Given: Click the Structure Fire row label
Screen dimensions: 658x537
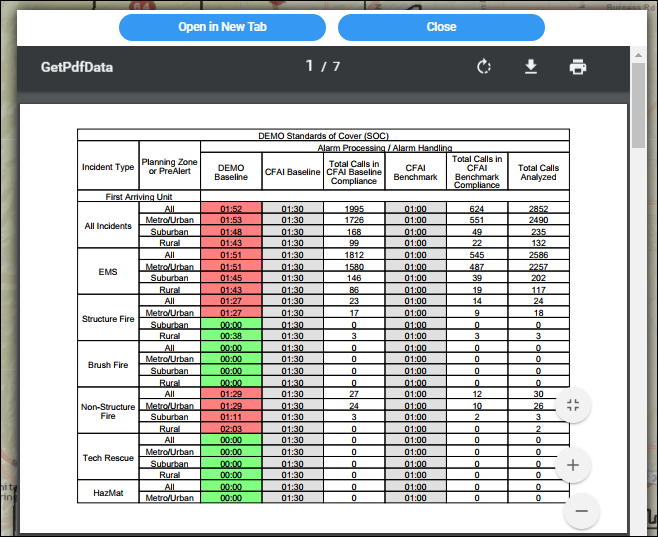Looking at the screenshot, I should [x=108, y=318].
